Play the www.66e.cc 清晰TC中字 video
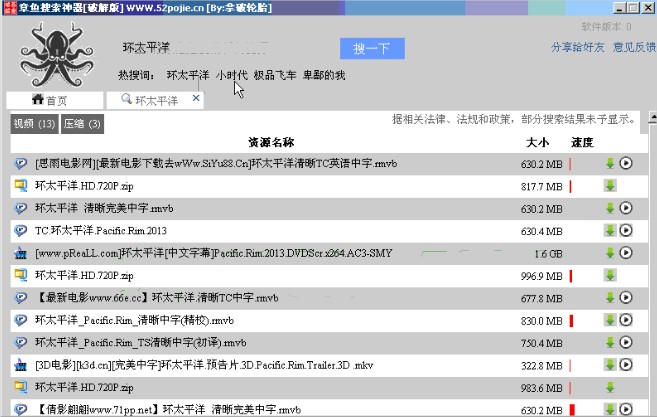Image resolution: width=657 pixels, height=417 pixels. (x=626, y=297)
